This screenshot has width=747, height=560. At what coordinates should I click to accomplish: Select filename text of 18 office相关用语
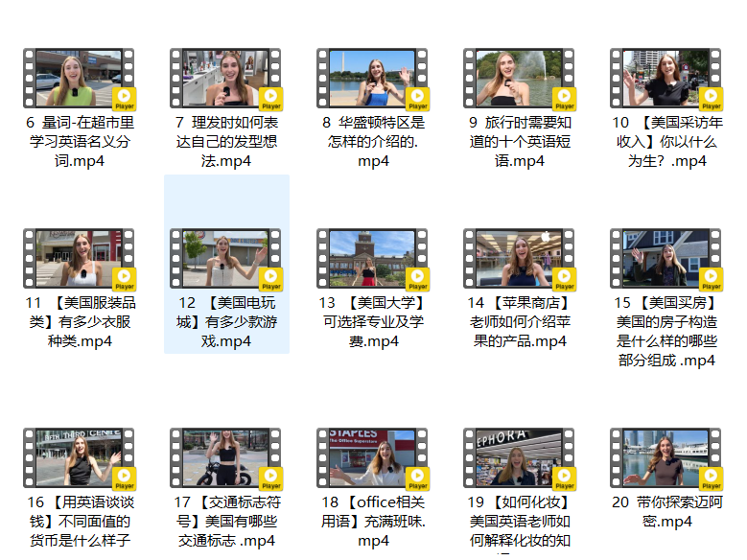pyautogui.click(x=373, y=522)
